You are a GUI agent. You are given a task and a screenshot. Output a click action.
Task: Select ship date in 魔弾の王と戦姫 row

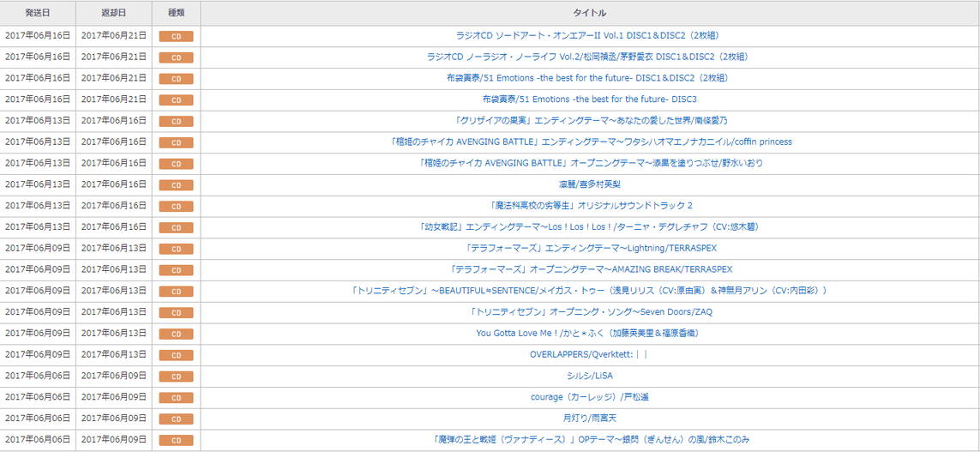pyautogui.click(x=38, y=439)
